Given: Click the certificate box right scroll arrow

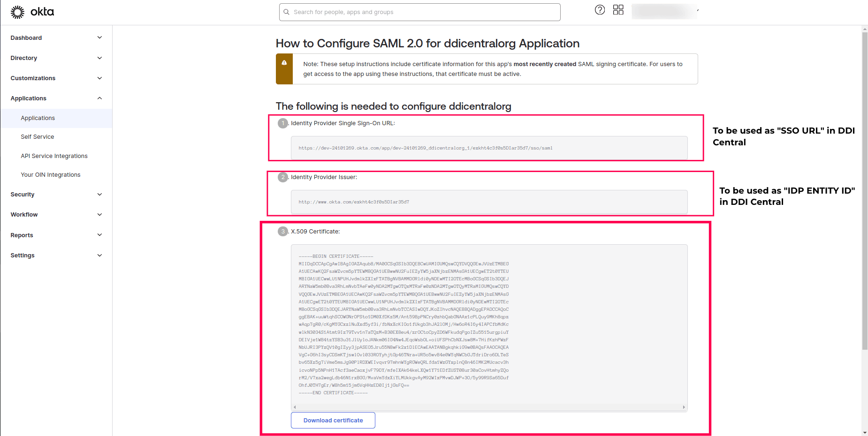Looking at the screenshot, I should (x=684, y=407).
